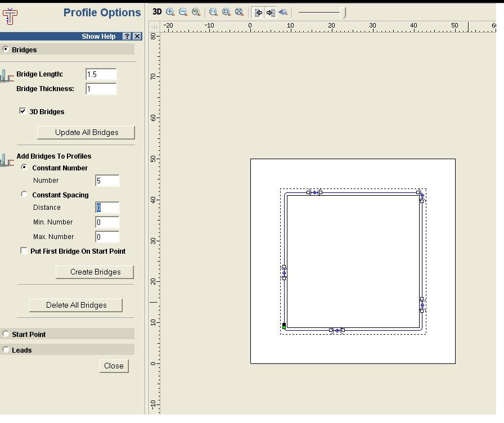
Task: Click the Zoom Out magnifier icon
Action: 183,12
